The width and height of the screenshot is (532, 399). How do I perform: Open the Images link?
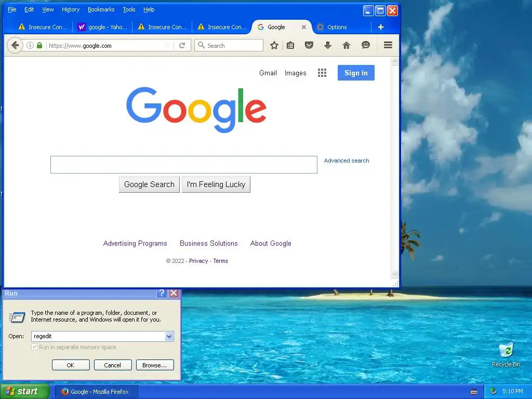[295, 73]
